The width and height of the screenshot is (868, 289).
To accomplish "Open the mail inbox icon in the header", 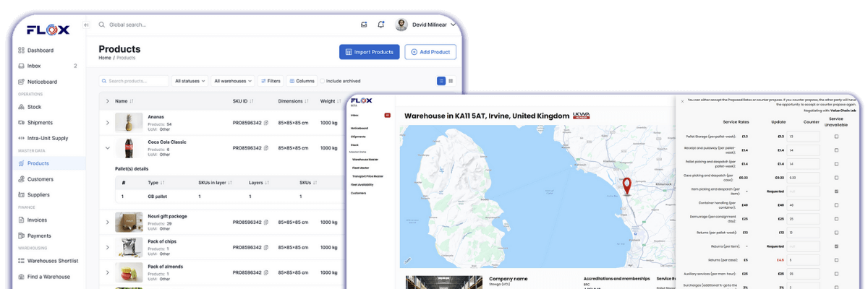I will pos(364,25).
